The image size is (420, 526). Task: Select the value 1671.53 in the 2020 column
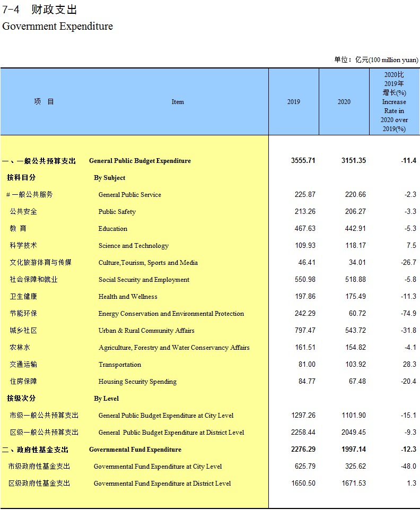(353, 484)
